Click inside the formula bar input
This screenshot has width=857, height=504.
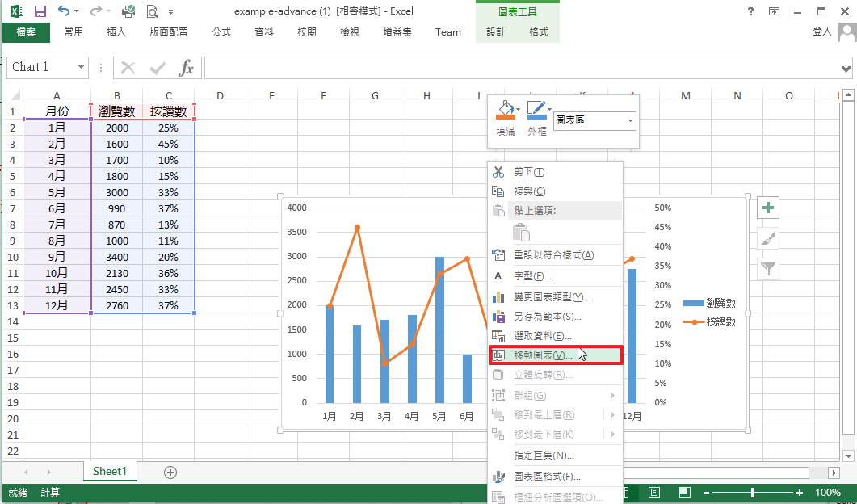522,68
